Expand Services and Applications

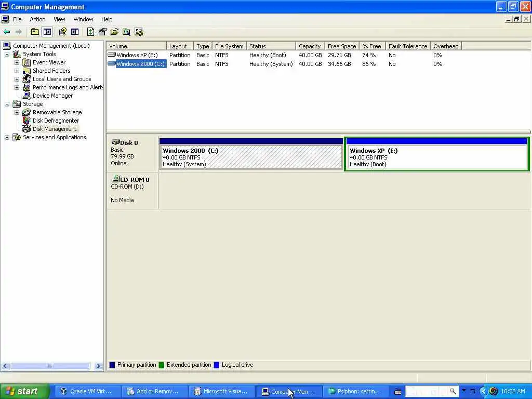7,137
